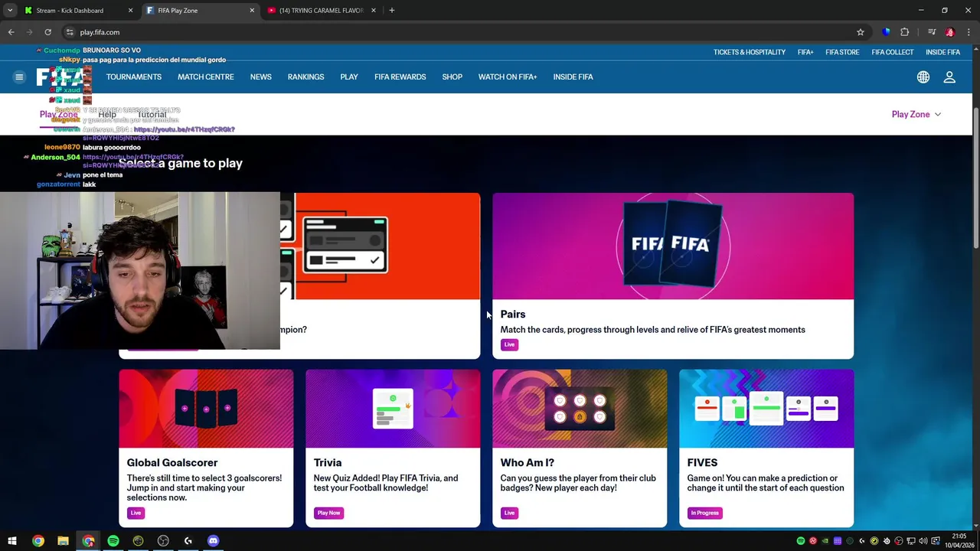The height and width of the screenshot is (551, 980).
Task: Open the FIFA hamburger menu icon
Action: (x=19, y=77)
